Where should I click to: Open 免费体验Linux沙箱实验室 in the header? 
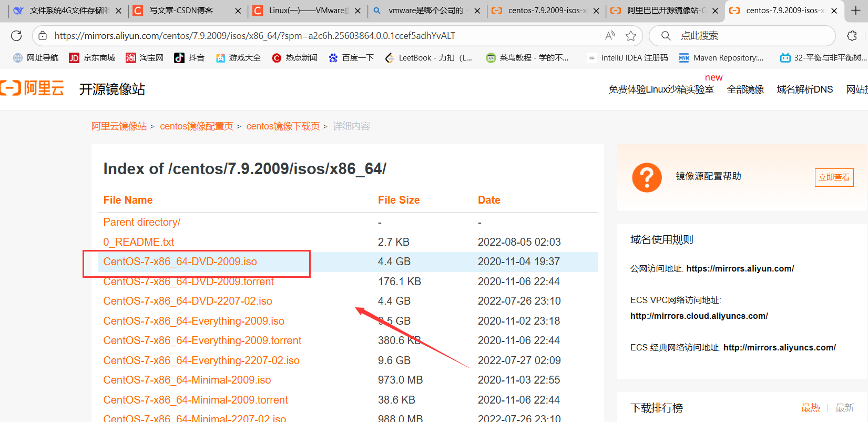(661, 89)
